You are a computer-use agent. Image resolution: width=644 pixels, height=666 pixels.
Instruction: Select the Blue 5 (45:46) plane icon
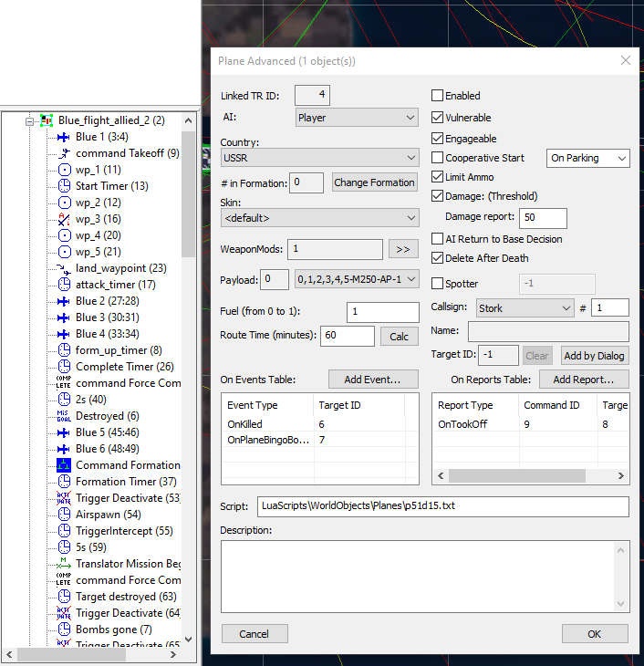64,432
